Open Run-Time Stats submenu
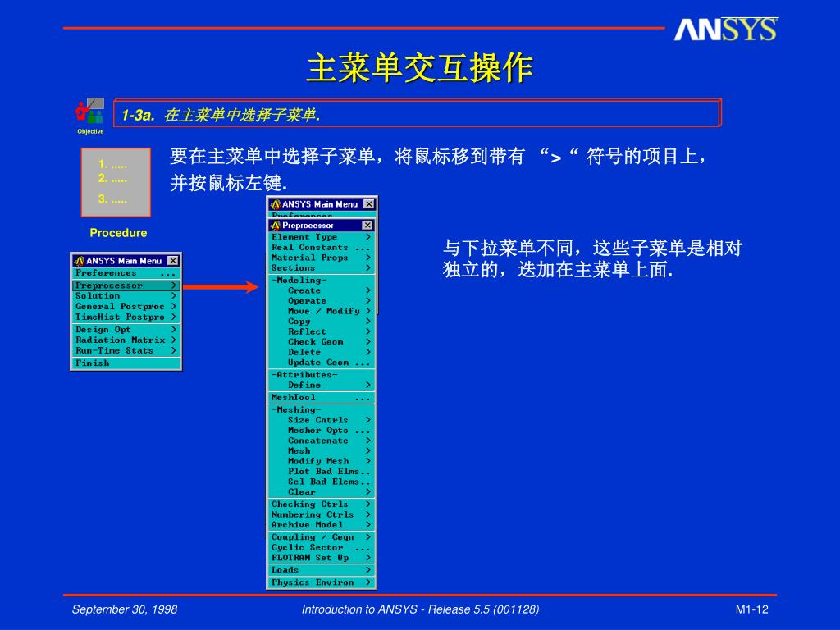The height and width of the screenshot is (630, 840). click(x=126, y=350)
